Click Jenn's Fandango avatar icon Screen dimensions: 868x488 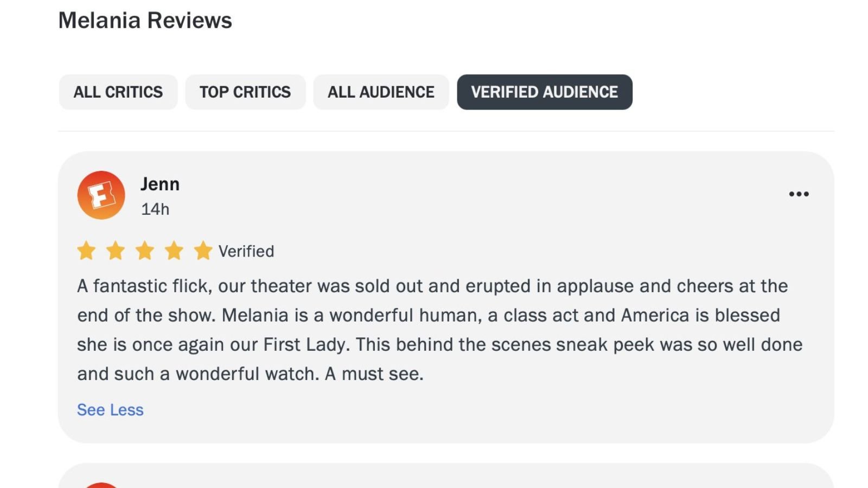[101, 195]
